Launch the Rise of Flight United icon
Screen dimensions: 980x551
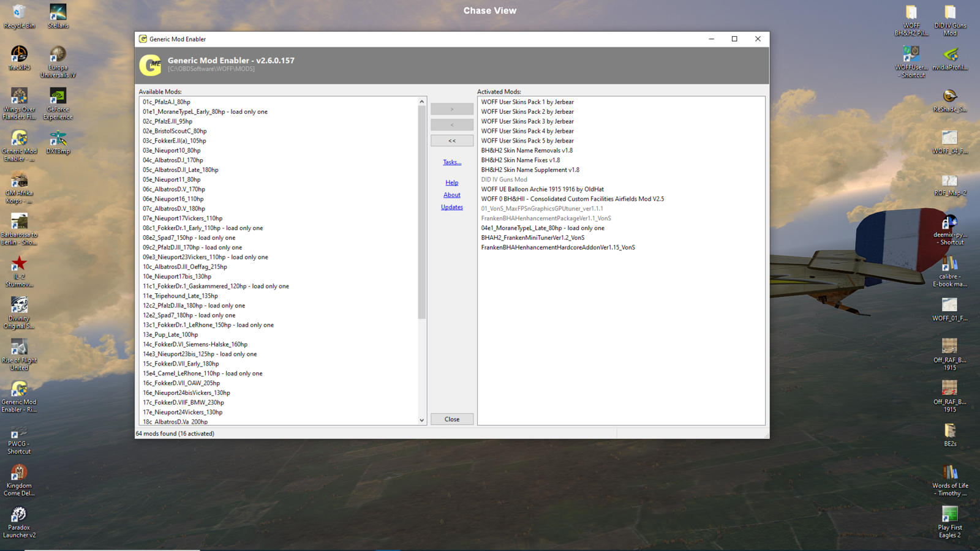click(x=19, y=354)
